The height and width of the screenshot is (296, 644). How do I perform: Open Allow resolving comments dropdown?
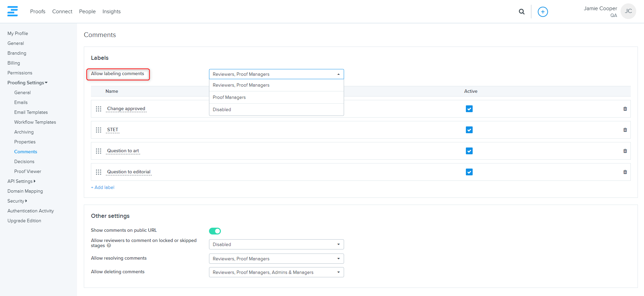[x=276, y=259]
